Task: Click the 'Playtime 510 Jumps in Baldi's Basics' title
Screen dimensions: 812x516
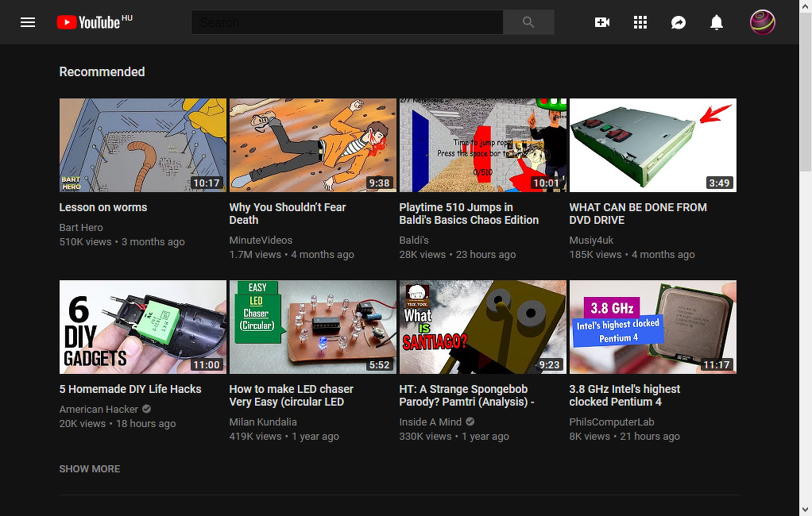Action: point(469,214)
